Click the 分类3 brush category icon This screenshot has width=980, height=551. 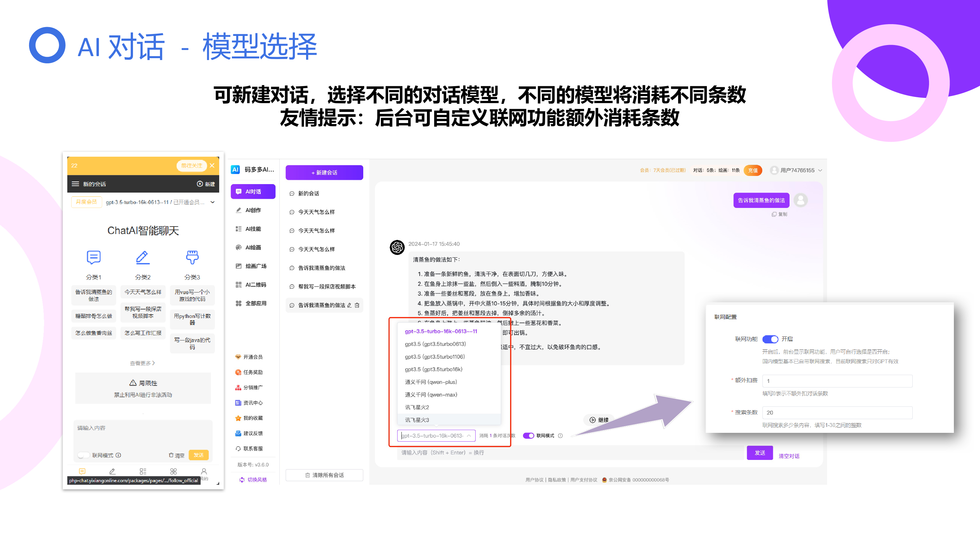click(192, 258)
